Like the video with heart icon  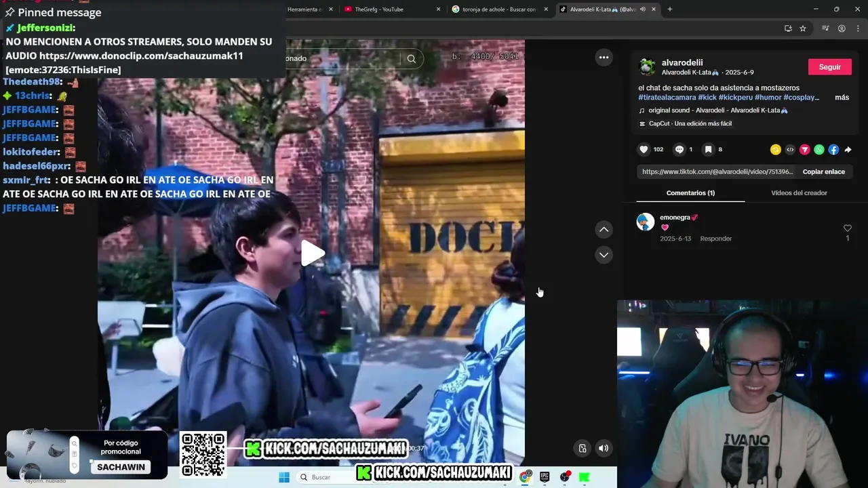pos(644,150)
